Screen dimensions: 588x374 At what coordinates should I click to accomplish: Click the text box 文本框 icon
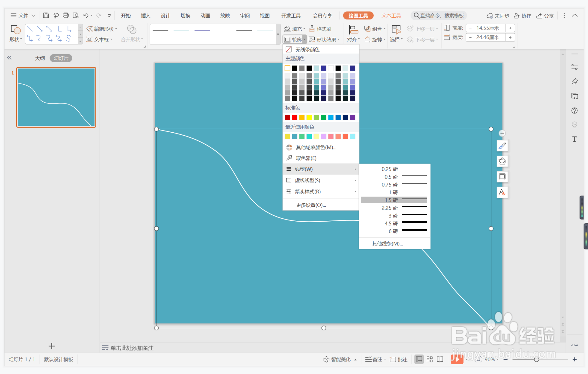89,39
